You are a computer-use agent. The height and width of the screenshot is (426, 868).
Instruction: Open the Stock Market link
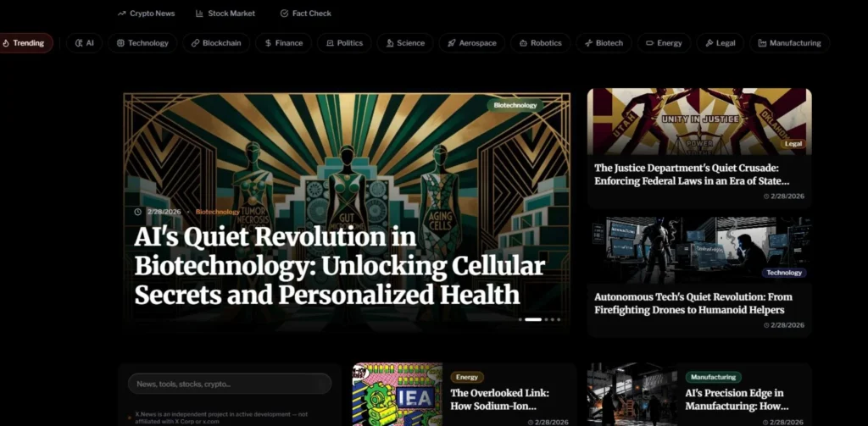tap(225, 14)
